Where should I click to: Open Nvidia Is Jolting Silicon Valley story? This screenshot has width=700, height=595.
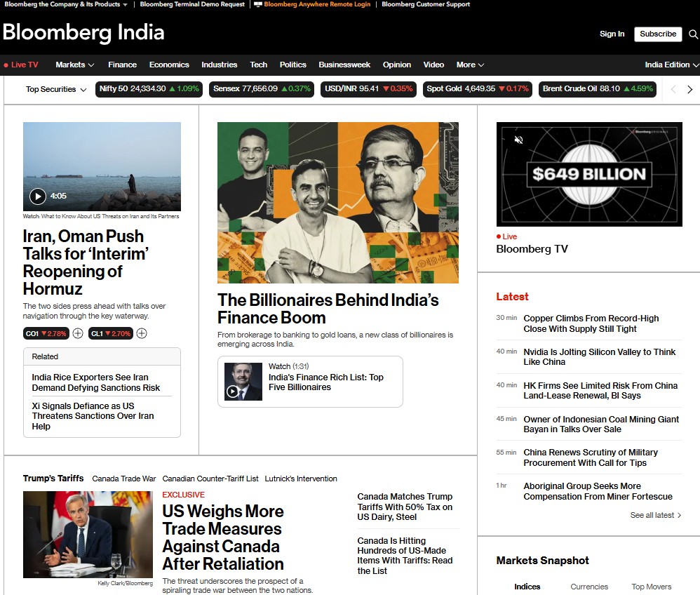pyautogui.click(x=600, y=357)
